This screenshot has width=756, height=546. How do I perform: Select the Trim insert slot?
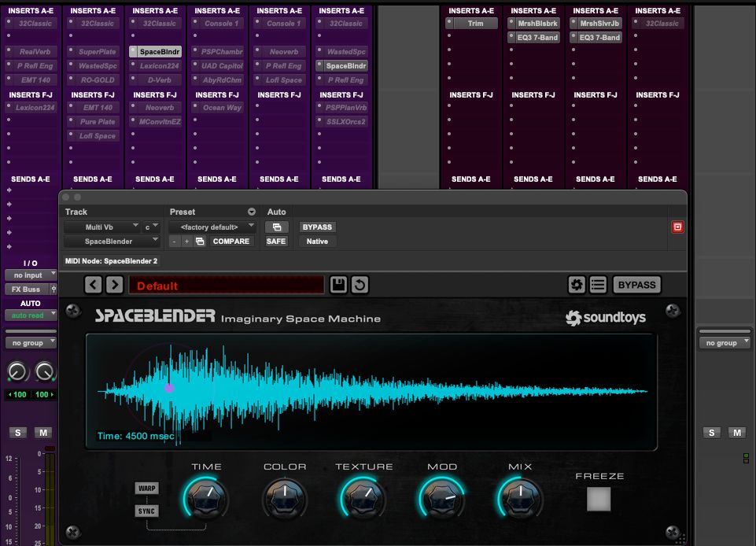tap(475, 24)
